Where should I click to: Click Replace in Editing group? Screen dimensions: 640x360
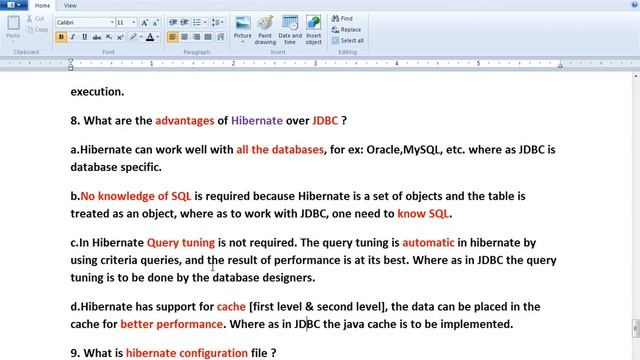click(x=346, y=29)
